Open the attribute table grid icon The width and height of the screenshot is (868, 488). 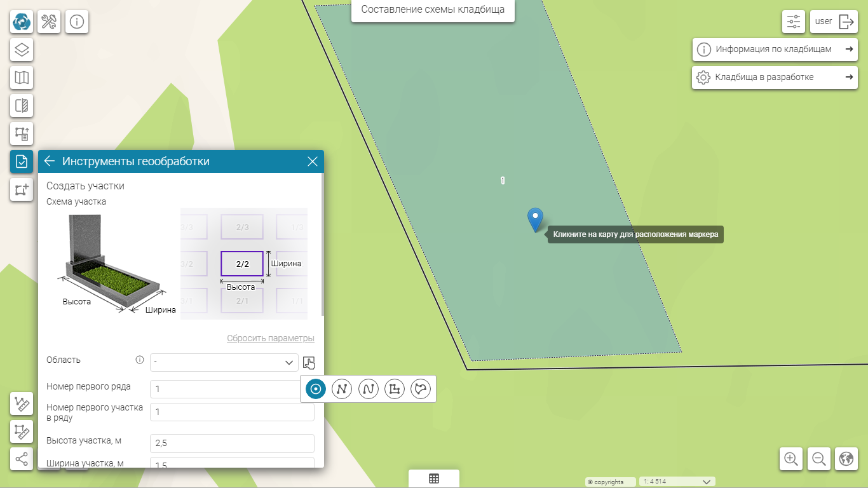click(x=434, y=479)
